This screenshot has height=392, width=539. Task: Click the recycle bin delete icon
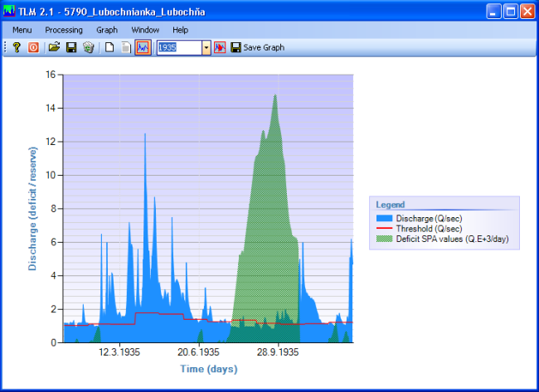89,47
